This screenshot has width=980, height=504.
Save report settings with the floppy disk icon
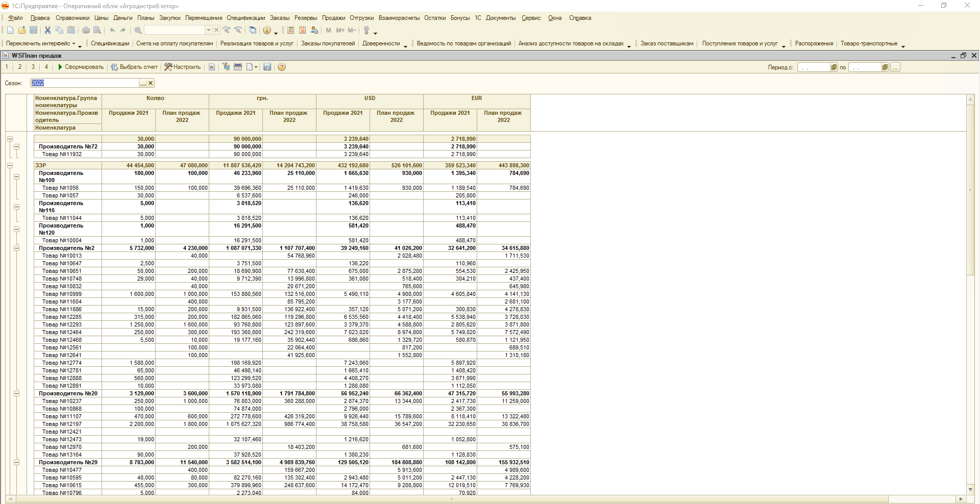(x=267, y=67)
